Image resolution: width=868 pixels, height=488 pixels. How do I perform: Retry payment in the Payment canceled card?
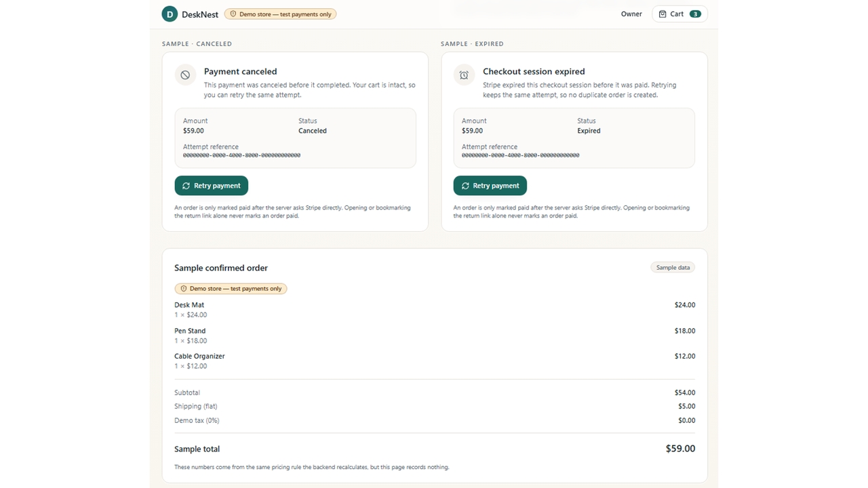[212, 186]
